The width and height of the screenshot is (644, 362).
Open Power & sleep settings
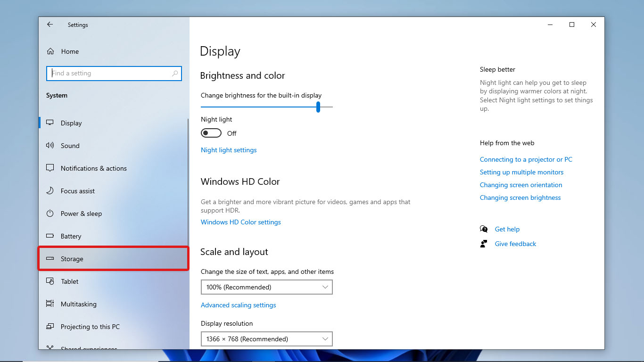coord(113,214)
